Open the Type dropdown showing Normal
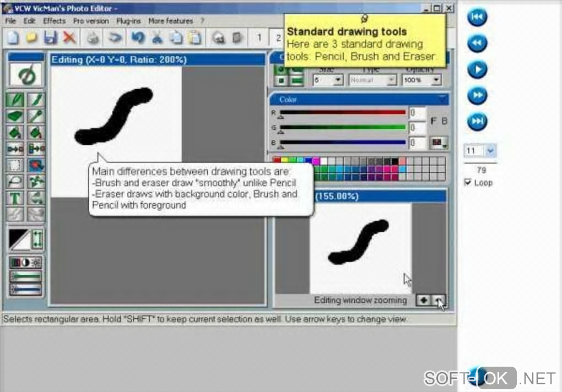Viewport: 562px width, 392px height. point(392,80)
